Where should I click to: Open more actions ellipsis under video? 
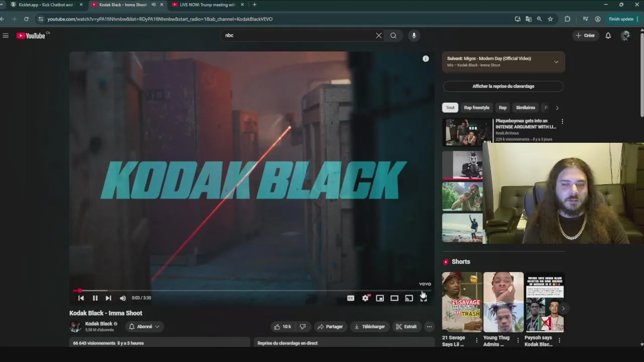[429, 327]
